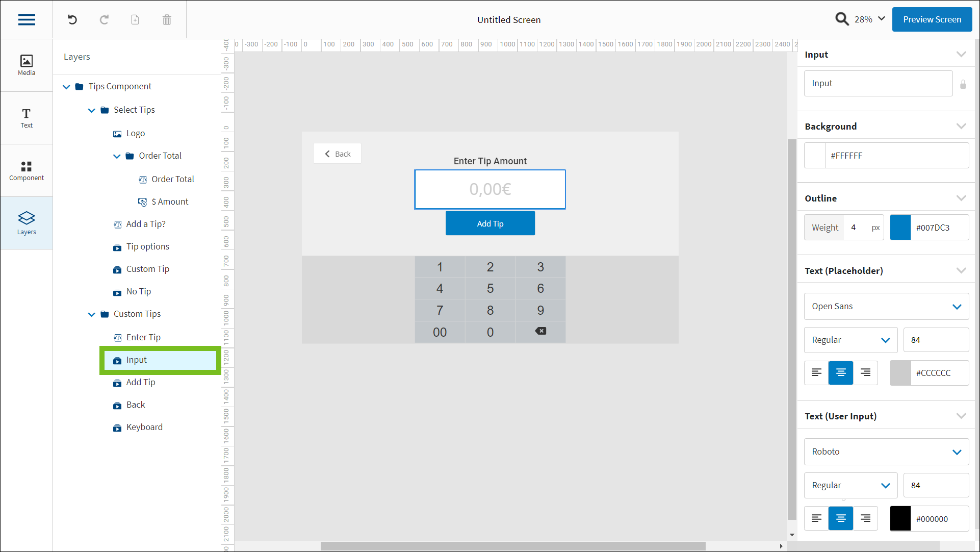This screenshot has width=980, height=552.
Task: Set placeholder text alignment to left
Action: pos(816,373)
